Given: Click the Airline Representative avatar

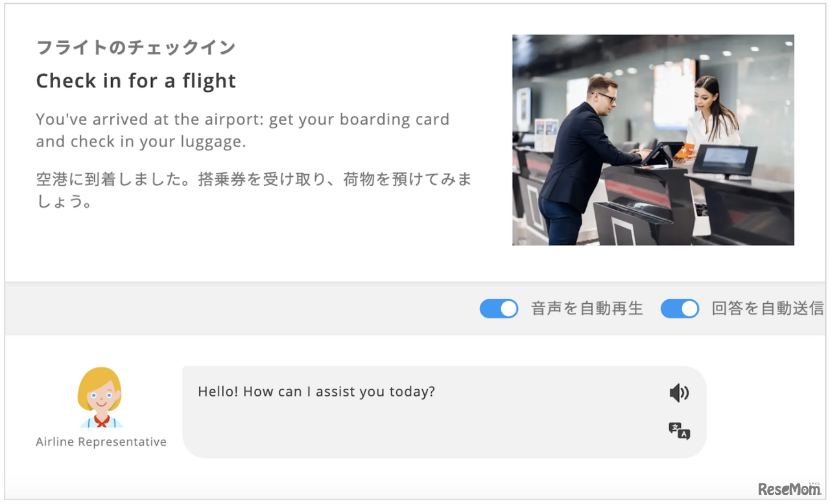Looking at the screenshot, I should click(x=100, y=398).
